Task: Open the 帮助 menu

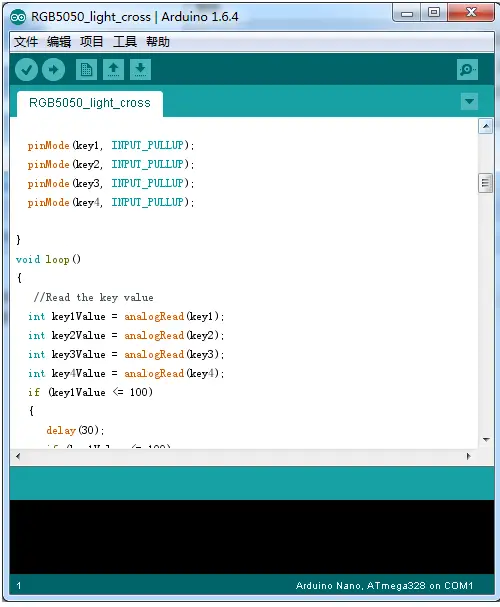Action: (158, 41)
